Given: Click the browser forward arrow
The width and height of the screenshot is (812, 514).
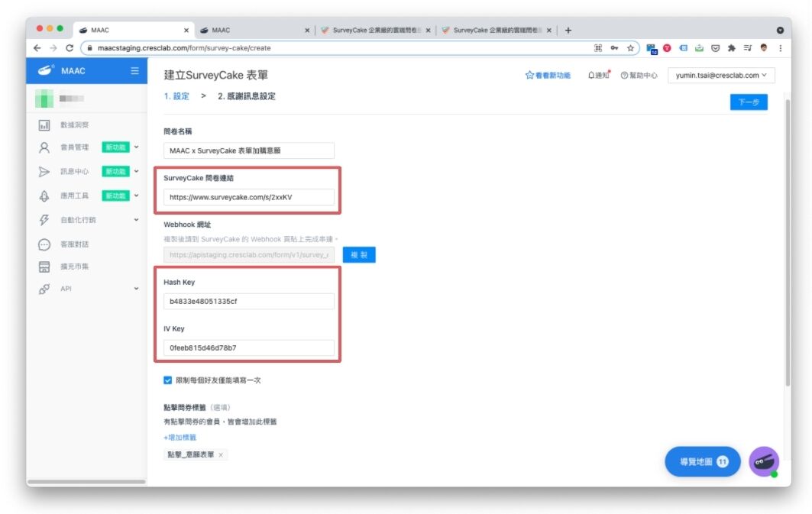Looking at the screenshot, I should tap(53, 48).
